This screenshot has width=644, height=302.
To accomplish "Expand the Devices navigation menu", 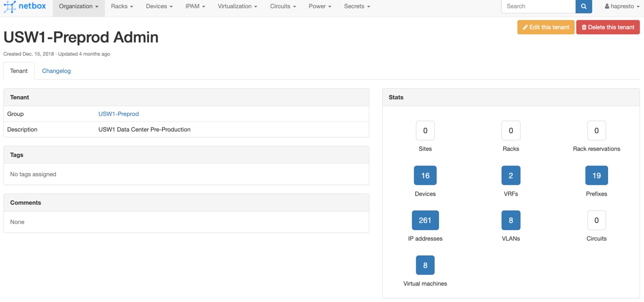I will tap(159, 6).
